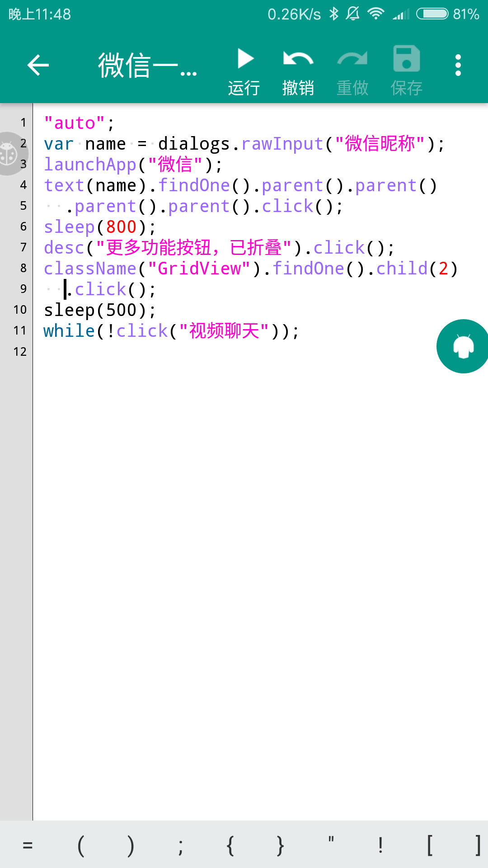The height and width of the screenshot is (868, 488).
Task: Insert an opening curly brace from the symbol bar
Action: tap(230, 845)
